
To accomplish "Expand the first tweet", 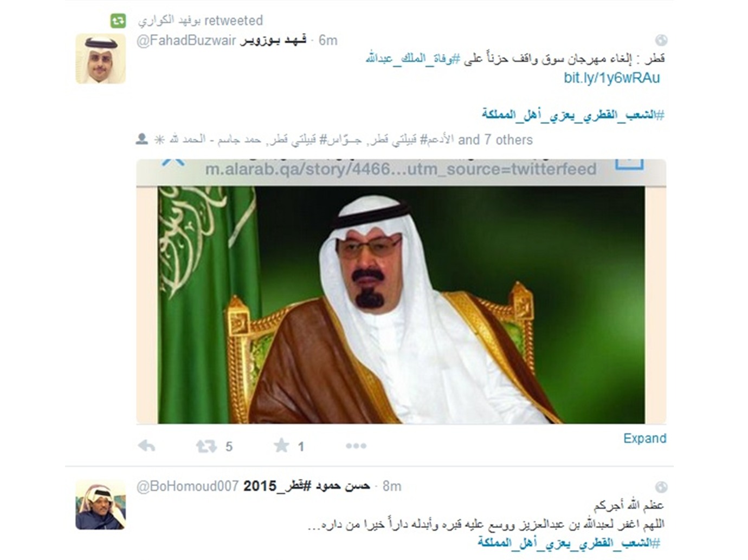I will [x=644, y=438].
